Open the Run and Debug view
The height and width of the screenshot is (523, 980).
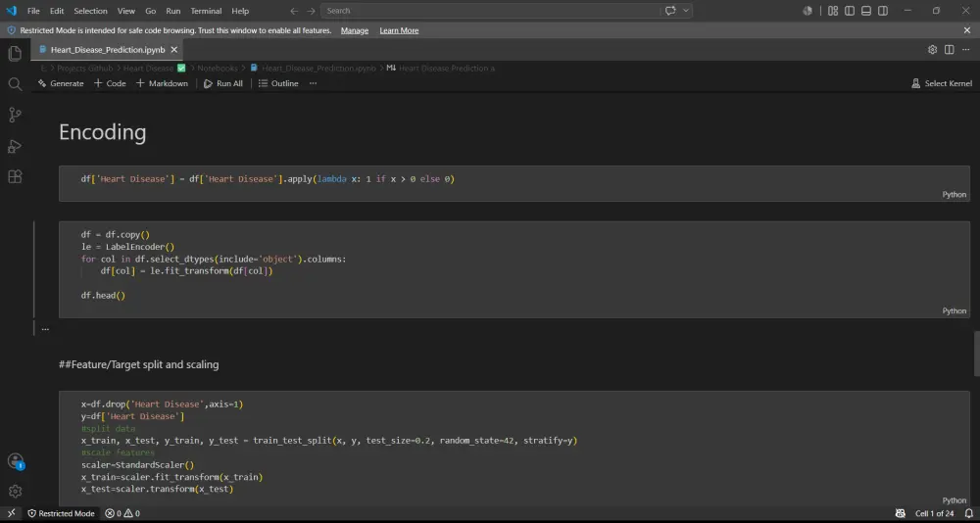[x=15, y=146]
